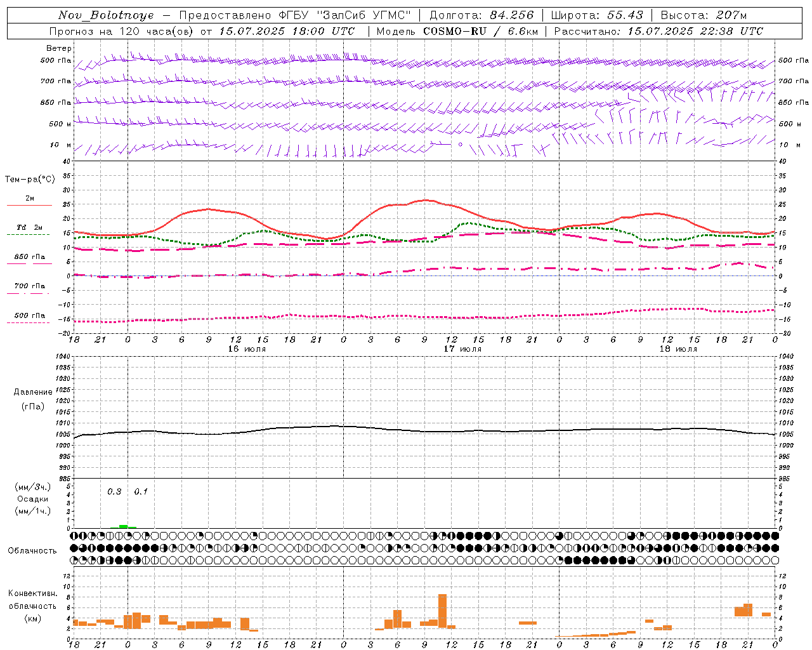Click the (гПа) unit under Давление
The height and width of the screenshot is (650, 812).
click(x=32, y=406)
